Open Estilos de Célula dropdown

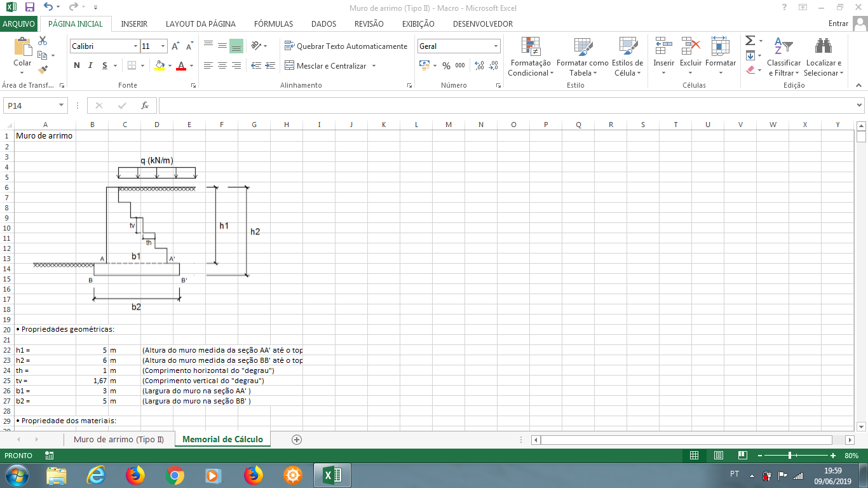627,57
